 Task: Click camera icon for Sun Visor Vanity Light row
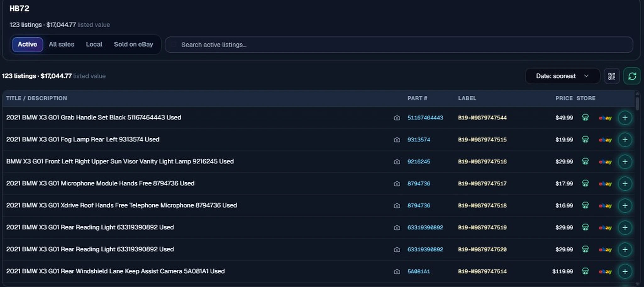tap(397, 162)
